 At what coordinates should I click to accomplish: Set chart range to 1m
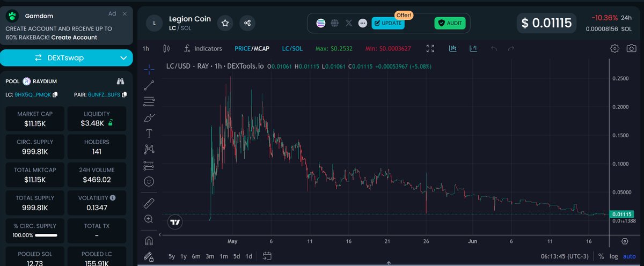coord(224,256)
